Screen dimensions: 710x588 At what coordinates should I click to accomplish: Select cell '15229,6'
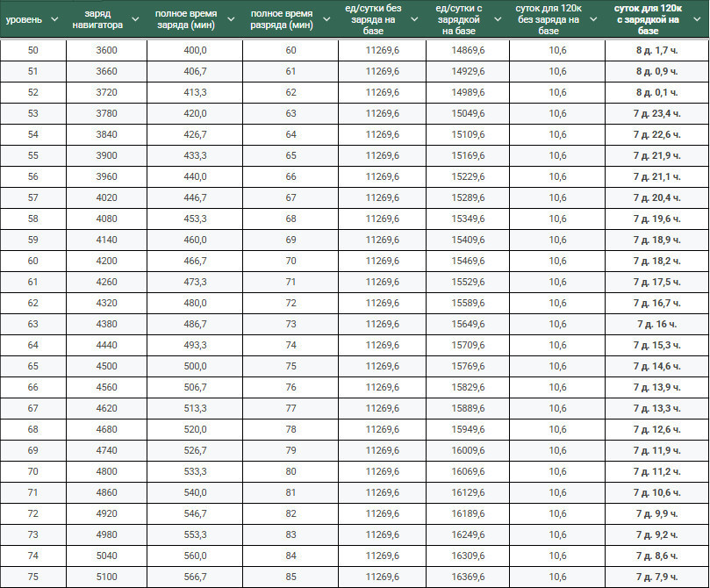(x=468, y=176)
